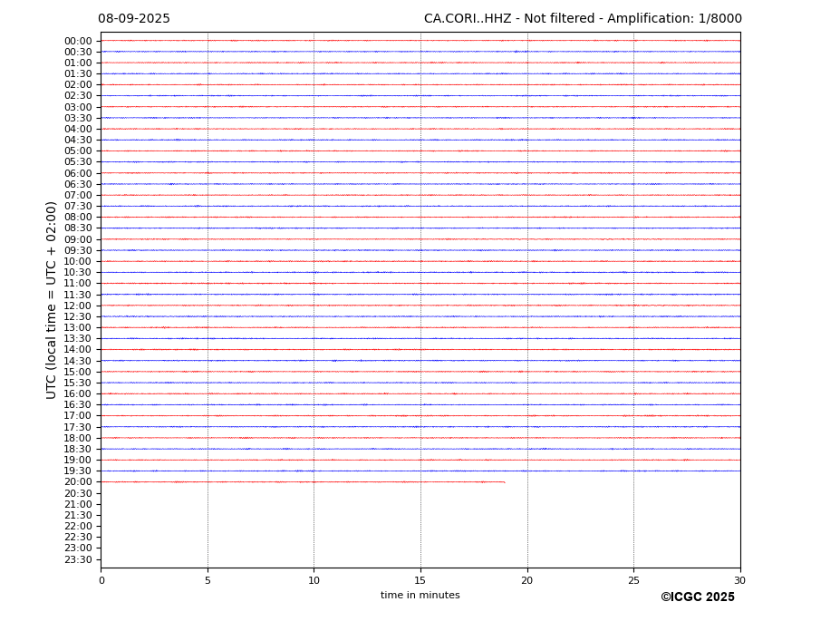840x631 pixels.
Task: Select the 05:00 time row label
Action: pyautogui.click(x=78, y=151)
